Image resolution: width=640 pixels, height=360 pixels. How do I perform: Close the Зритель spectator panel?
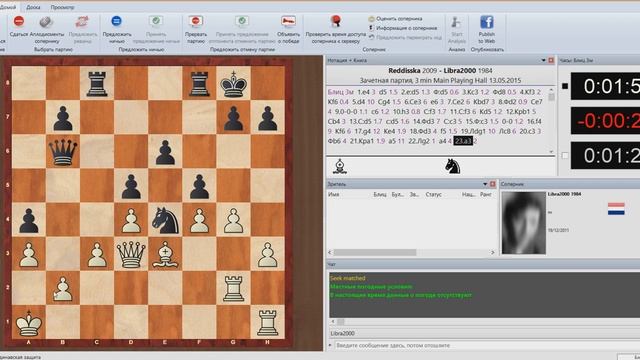point(493,184)
